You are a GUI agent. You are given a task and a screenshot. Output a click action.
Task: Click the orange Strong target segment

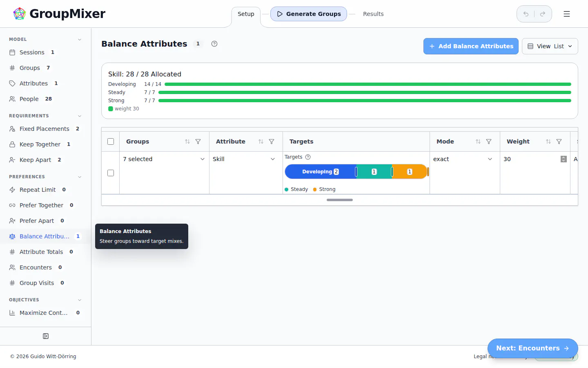[x=410, y=172]
